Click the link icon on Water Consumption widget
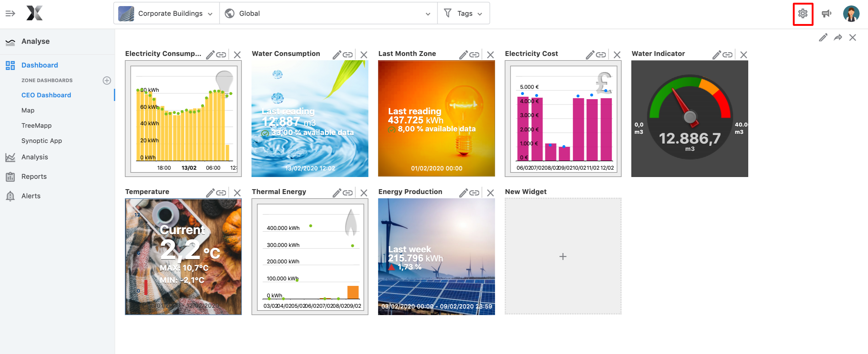 coord(348,54)
